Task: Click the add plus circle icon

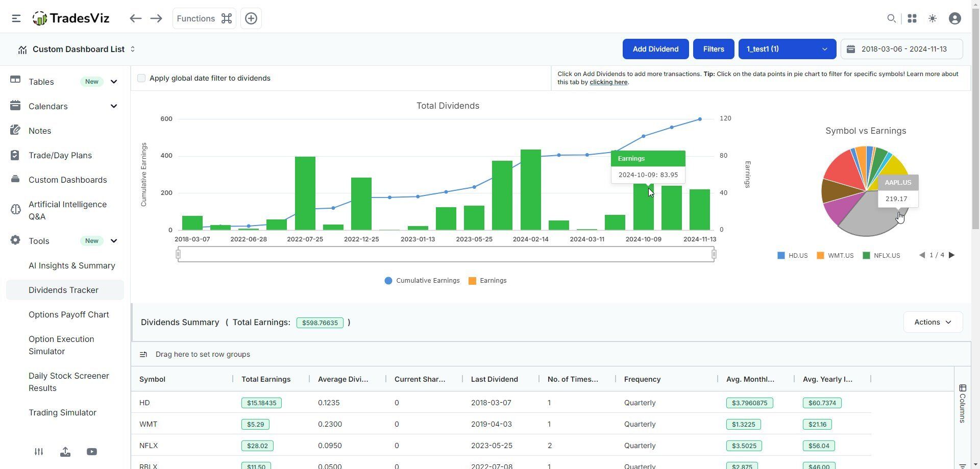Action: click(251, 18)
